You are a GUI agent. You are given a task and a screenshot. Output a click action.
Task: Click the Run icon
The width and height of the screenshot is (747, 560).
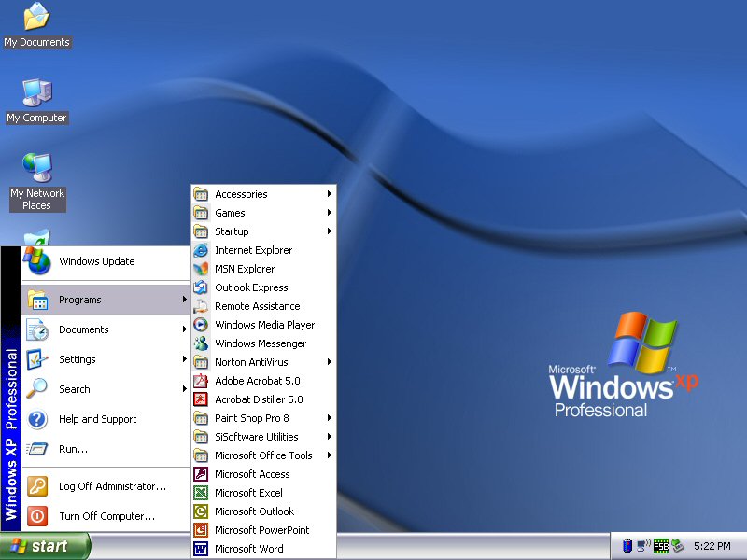point(36,449)
